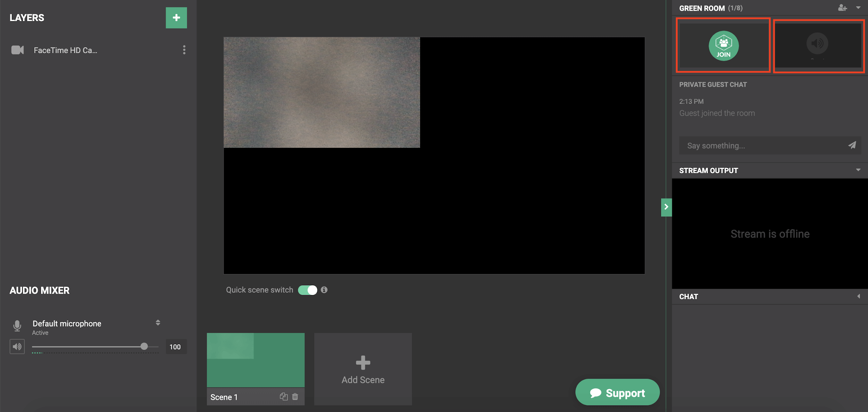Screen dimensions: 868x412
Task: Delete Scene 1 with trash icon
Action: [295, 396]
